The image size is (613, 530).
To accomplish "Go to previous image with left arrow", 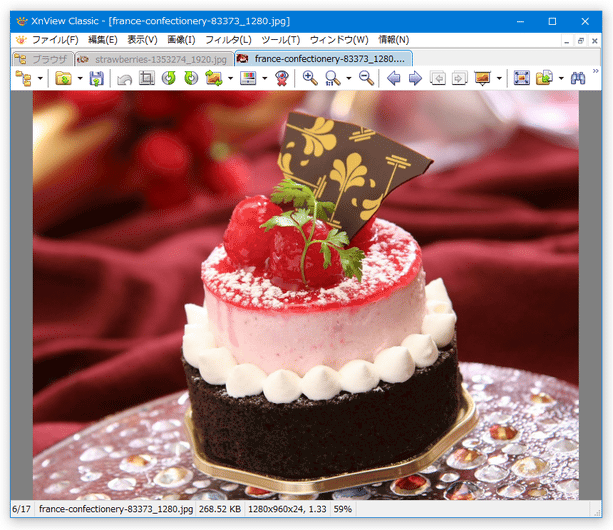I will pos(394,79).
